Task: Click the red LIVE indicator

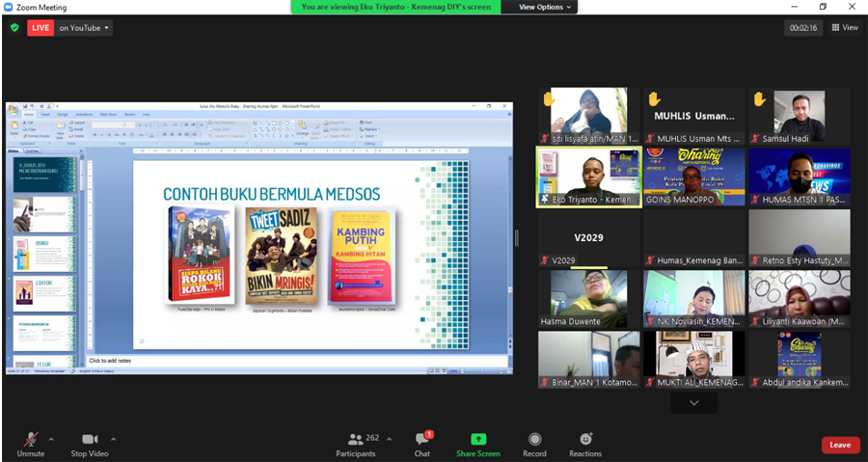Action: pyautogui.click(x=40, y=28)
